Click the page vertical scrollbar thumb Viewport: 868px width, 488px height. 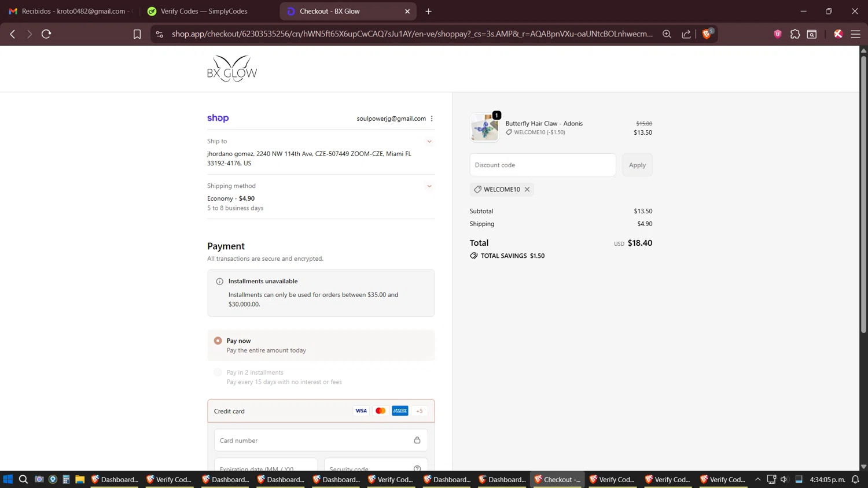coord(863,194)
